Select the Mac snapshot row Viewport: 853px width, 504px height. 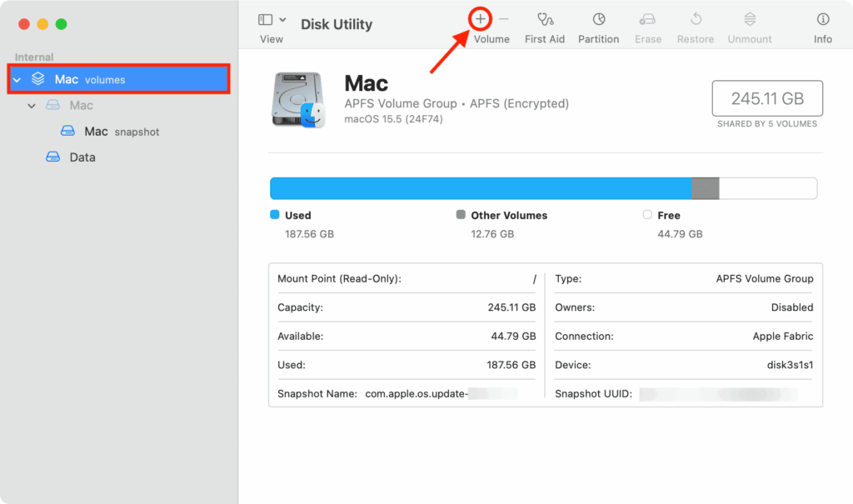[118, 131]
